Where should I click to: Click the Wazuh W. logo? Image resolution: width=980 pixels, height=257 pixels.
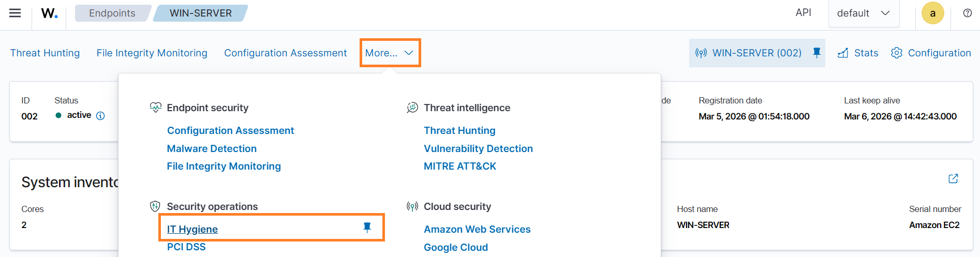point(49,13)
